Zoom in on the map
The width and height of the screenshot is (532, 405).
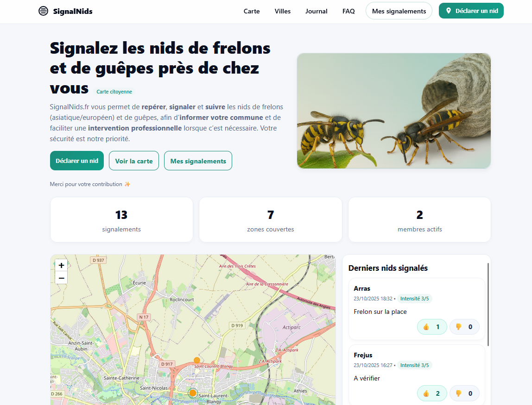point(61,265)
